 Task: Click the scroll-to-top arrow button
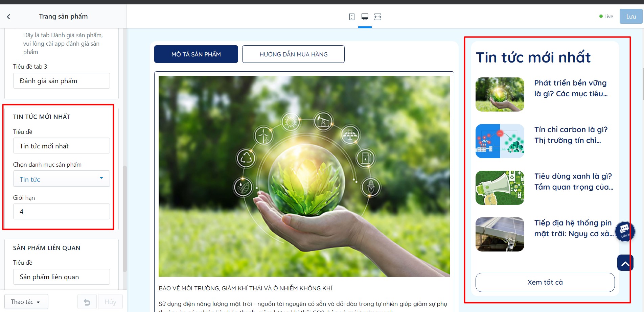click(625, 263)
